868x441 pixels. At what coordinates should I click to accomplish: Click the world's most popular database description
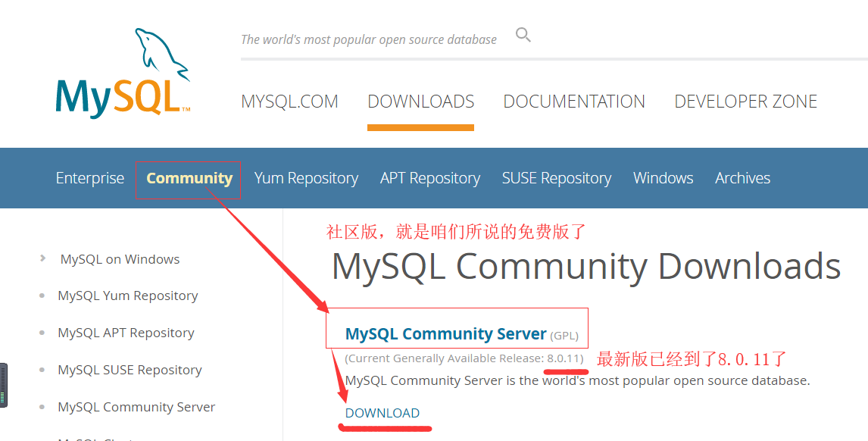577,381
